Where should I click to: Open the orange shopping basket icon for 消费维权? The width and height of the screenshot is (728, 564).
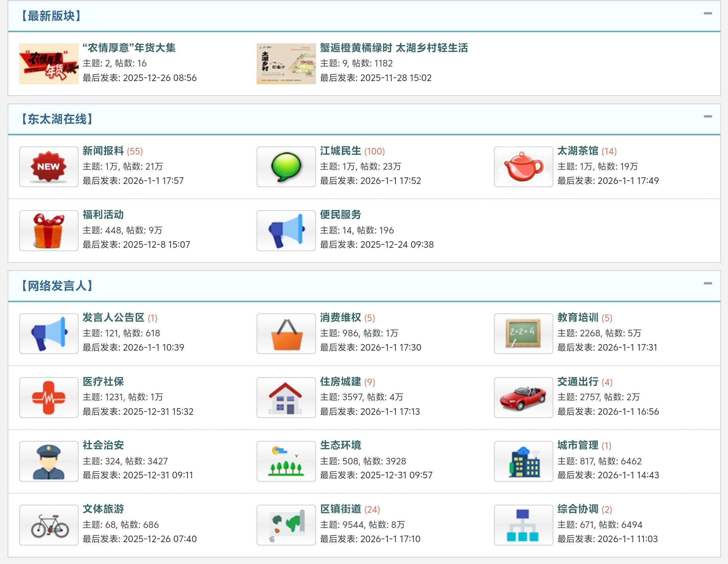[x=286, y=333]
